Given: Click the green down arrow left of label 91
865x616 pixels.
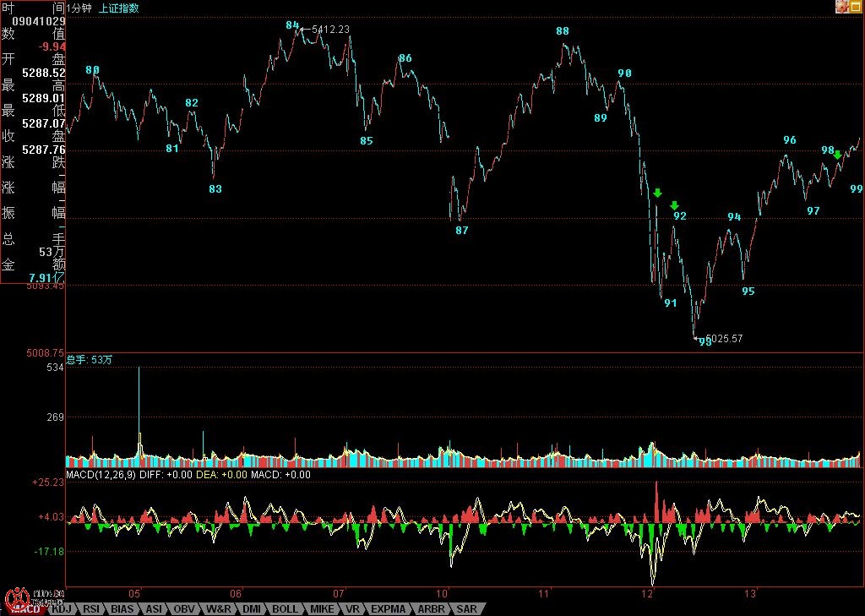Looking at the screenshot, I should click(657, 194).
